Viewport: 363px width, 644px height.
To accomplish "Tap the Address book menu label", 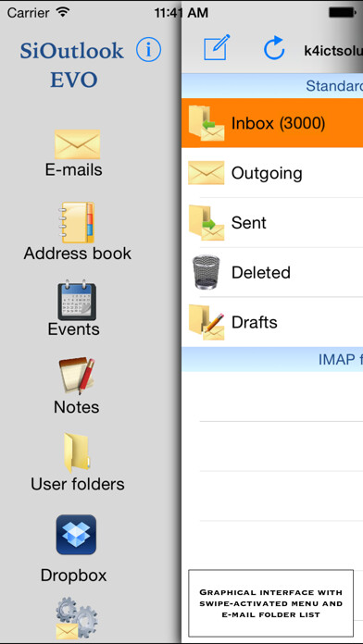I will point(77,253).
